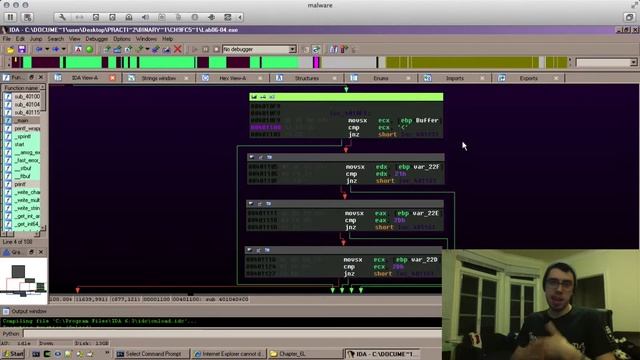
Task: Expand the forward-navigation history dropdown
Action: pyautogui.click(x=64, y=49)
